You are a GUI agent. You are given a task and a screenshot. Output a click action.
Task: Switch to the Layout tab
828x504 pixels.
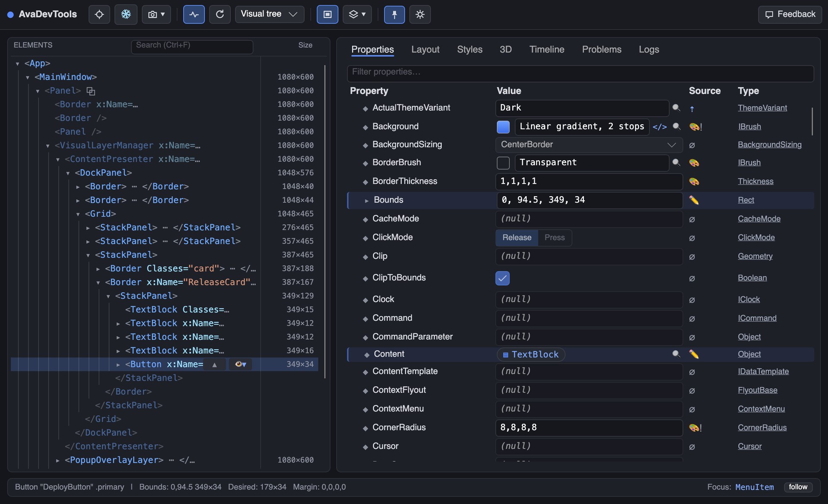click(x=425, y=50)
